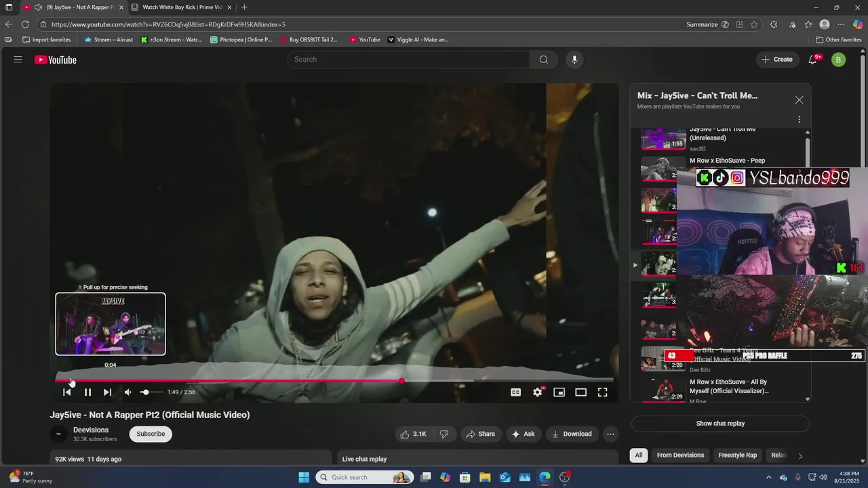868x488 pixels.
Task: Toggle closed captions on the player
Action: 516,392
